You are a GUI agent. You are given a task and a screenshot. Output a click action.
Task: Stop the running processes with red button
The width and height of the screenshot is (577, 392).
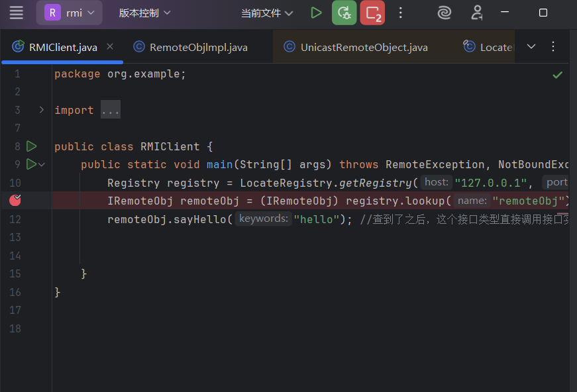[x=372, y=13]
